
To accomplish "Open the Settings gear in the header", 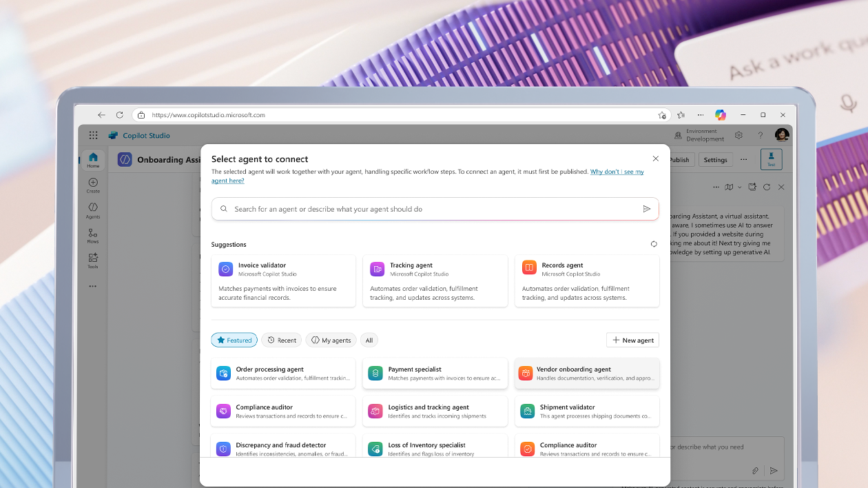I will (x=738, y=135).
